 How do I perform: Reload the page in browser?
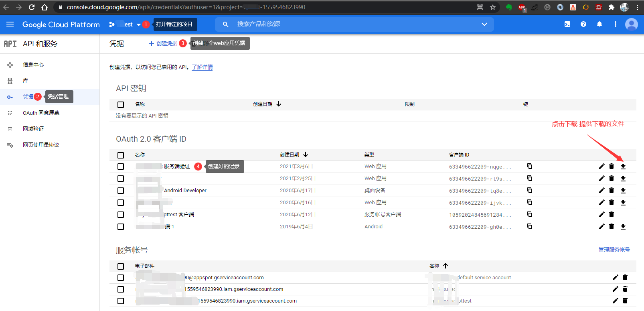32,7
